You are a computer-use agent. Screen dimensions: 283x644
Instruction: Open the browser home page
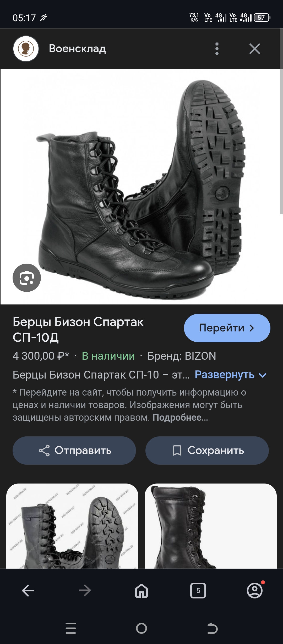pyautogui.click(x=141, y=591)
